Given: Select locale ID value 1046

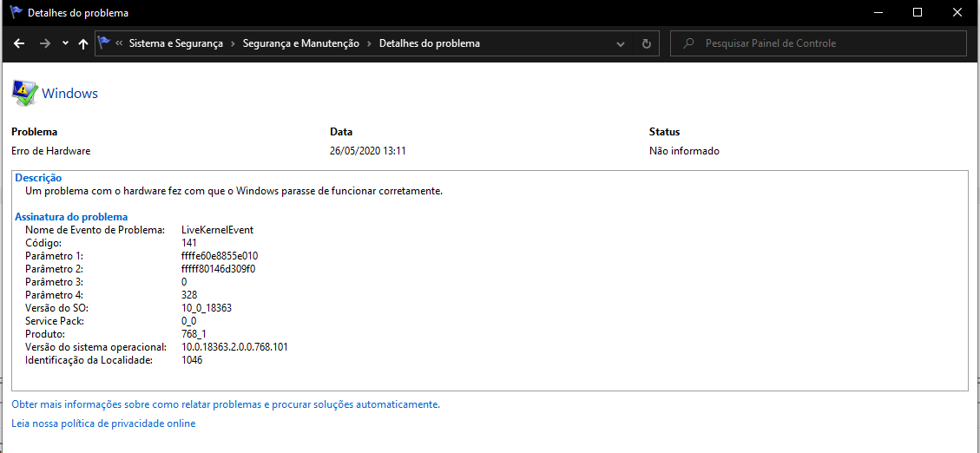Looking at the screenshot, I should click(192, 360).
